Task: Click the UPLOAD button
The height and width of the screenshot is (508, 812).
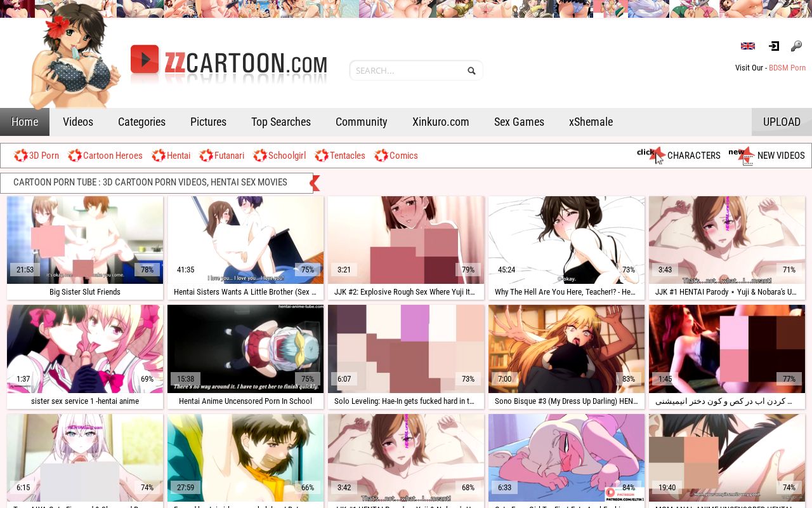Action: pyautogui.click(x=782, y=122)
